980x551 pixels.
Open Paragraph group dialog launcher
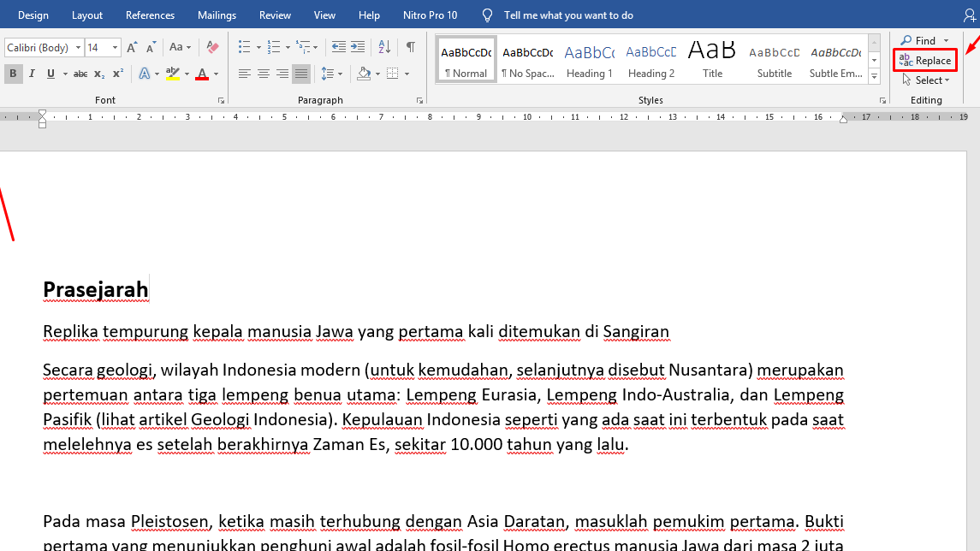click(x=419, y=101)
